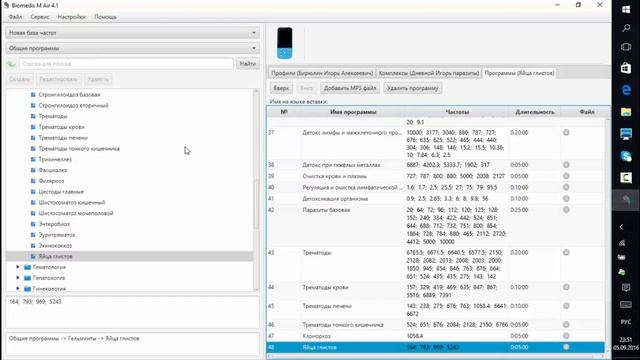
Task: Open the Общие программы dropdown
Action: click(132, 48)
